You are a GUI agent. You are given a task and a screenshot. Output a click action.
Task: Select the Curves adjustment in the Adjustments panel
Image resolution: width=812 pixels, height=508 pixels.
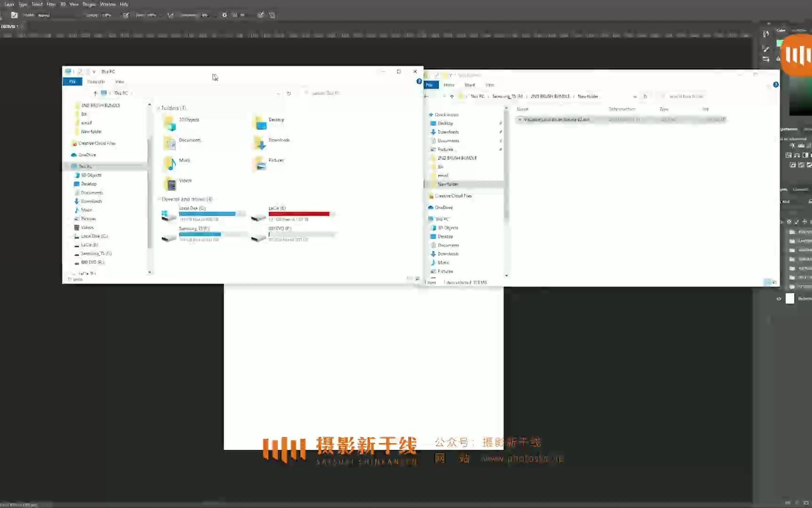coord(809,145)
